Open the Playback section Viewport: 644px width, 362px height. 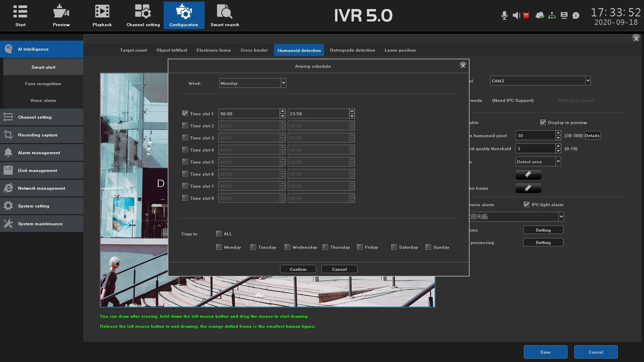coord(102,15)
